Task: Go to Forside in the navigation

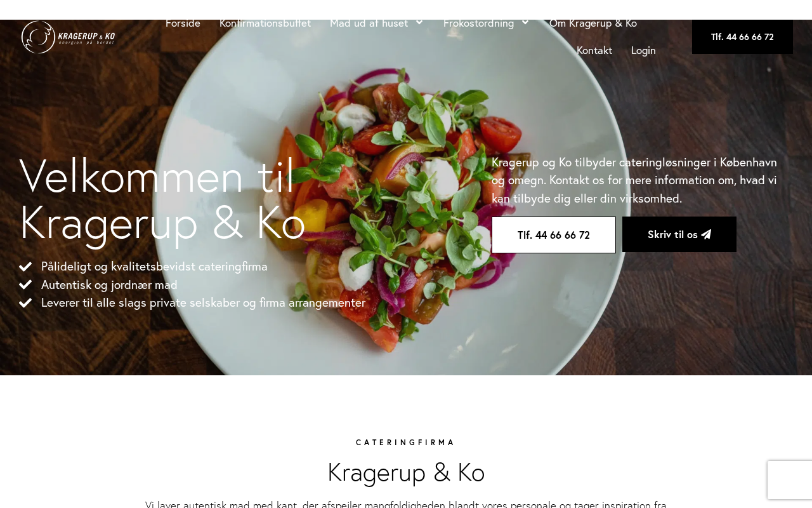Action: [183, 23]
